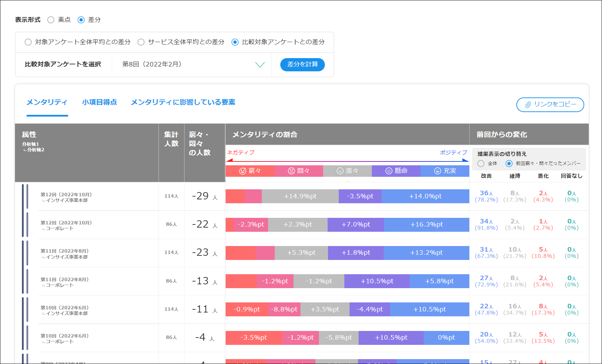Click the 第11回 インサイズ事業本部 row label
This screenshot has height=364, width=602.
point(65,254)
